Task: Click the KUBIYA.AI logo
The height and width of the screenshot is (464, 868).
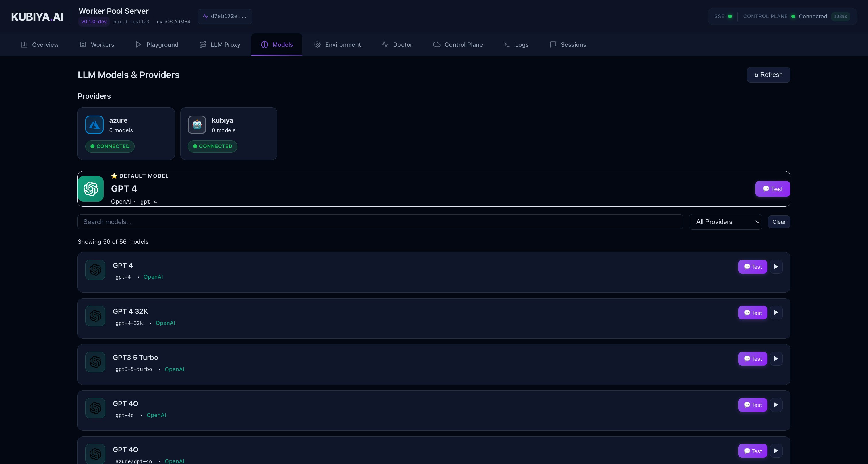Action: pos(37,17)
